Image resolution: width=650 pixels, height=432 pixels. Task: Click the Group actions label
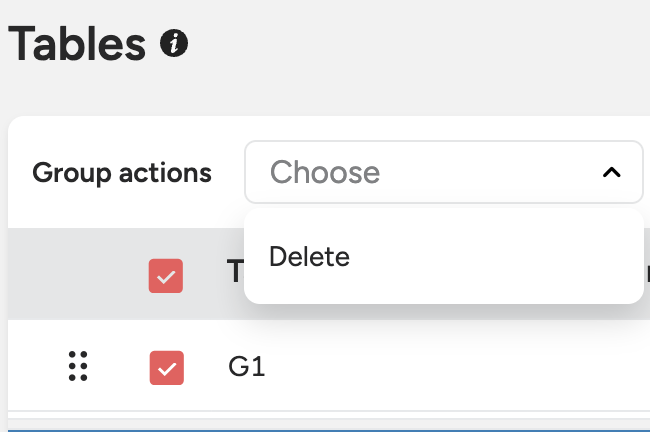(x=122, y=173)
